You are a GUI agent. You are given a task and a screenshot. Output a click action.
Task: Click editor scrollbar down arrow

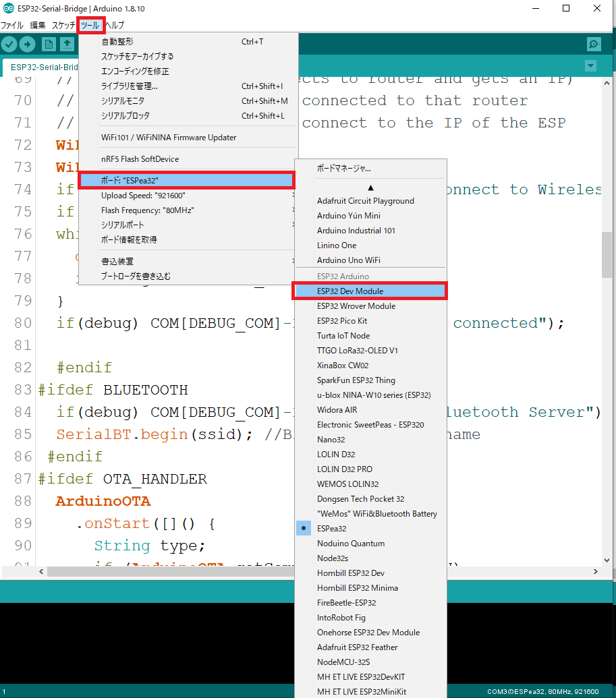[607, 560]
